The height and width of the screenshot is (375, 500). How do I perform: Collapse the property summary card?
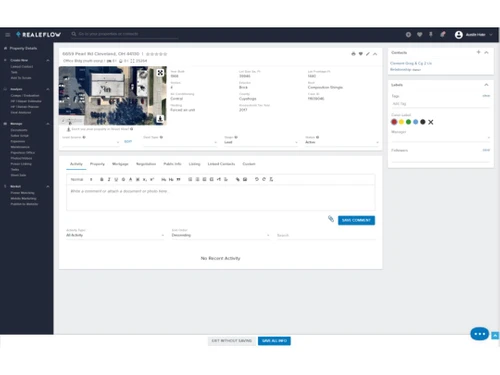pos(375,54)
